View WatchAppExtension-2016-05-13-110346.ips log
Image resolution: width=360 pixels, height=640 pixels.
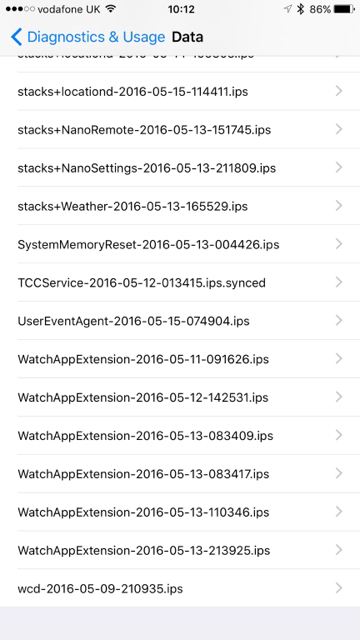[180, 512]
